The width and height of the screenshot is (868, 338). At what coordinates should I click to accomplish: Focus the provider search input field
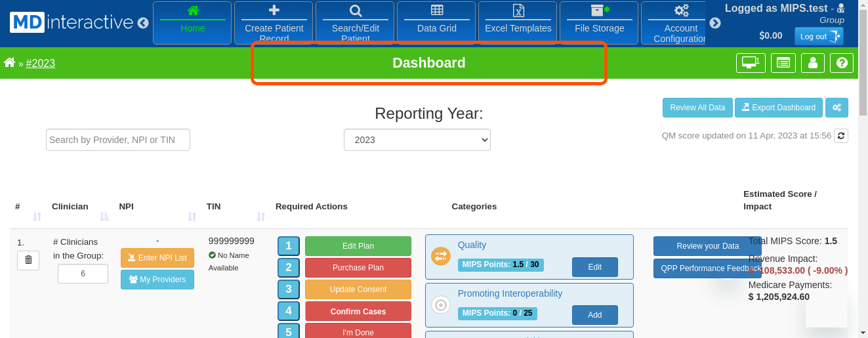tap(118, 140)
